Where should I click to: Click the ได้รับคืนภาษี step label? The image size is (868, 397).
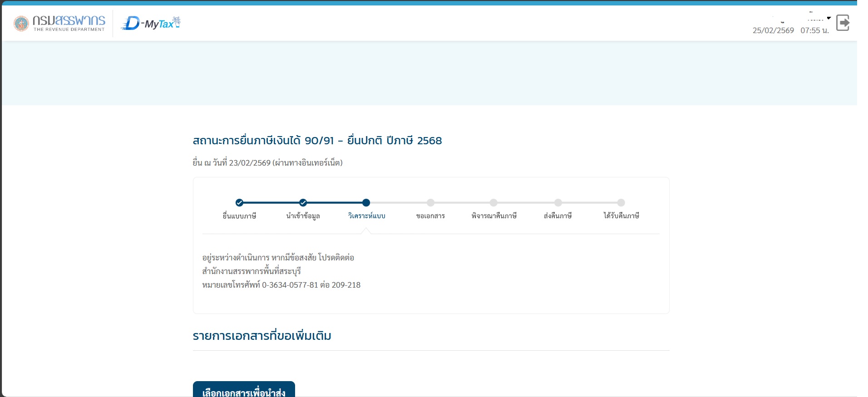pos(621,216)
